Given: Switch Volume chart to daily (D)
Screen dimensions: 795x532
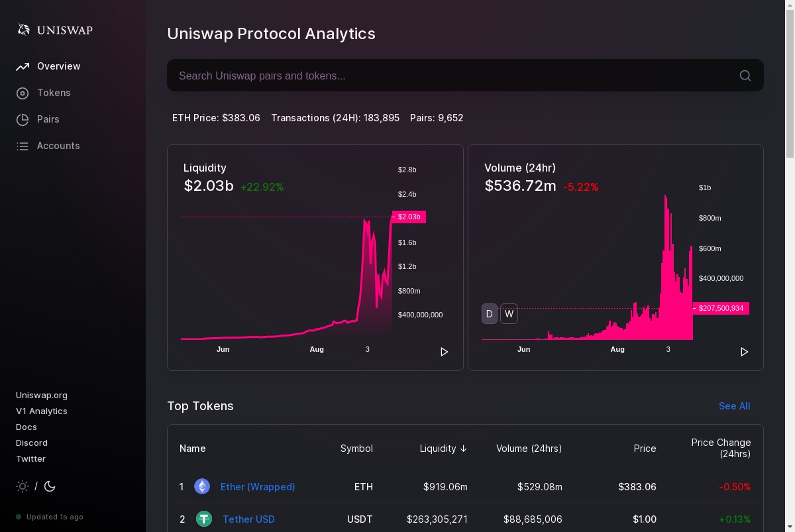Looking at the screenshot, I should coord(490,314).
